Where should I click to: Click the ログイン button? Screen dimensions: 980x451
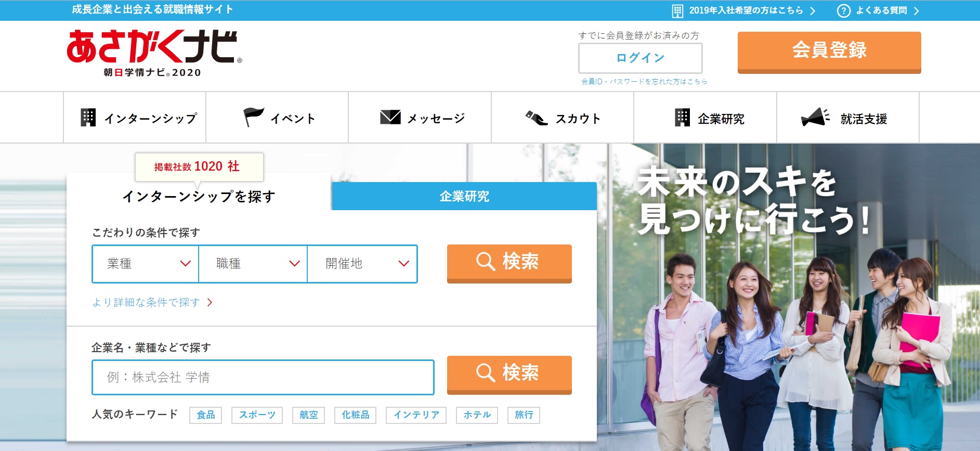[640, 58]
